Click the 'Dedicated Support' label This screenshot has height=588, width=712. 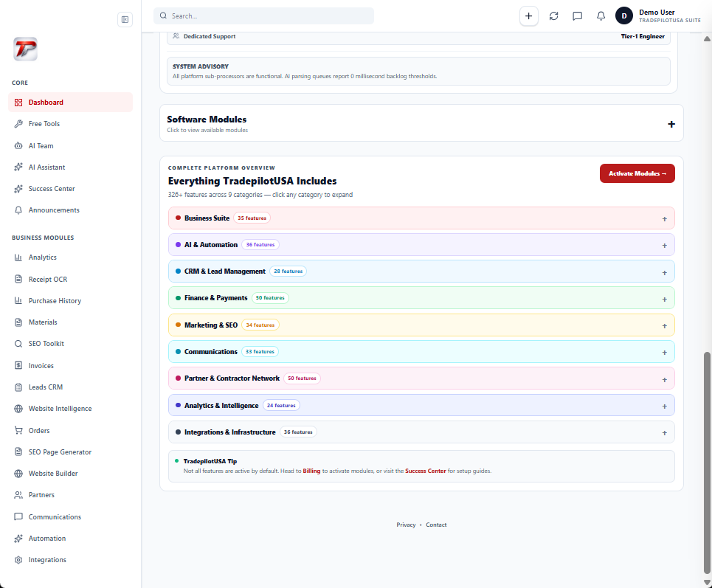[210, 36]
